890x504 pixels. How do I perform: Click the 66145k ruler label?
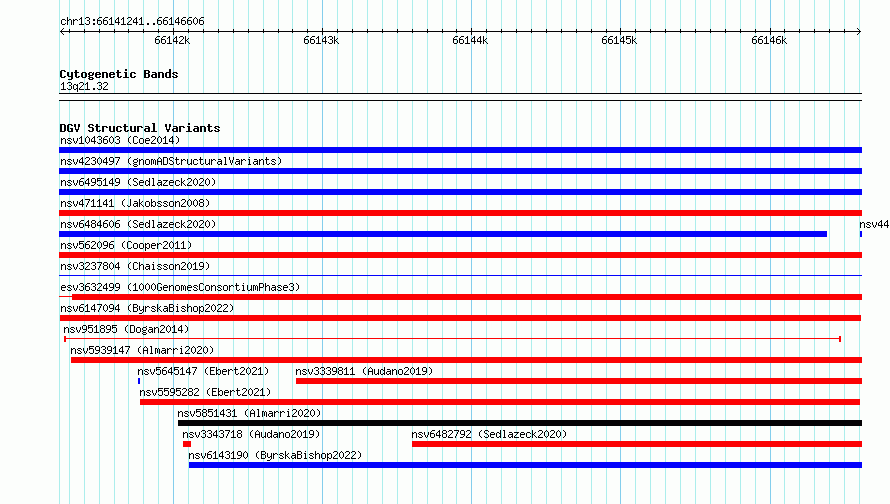619,40
